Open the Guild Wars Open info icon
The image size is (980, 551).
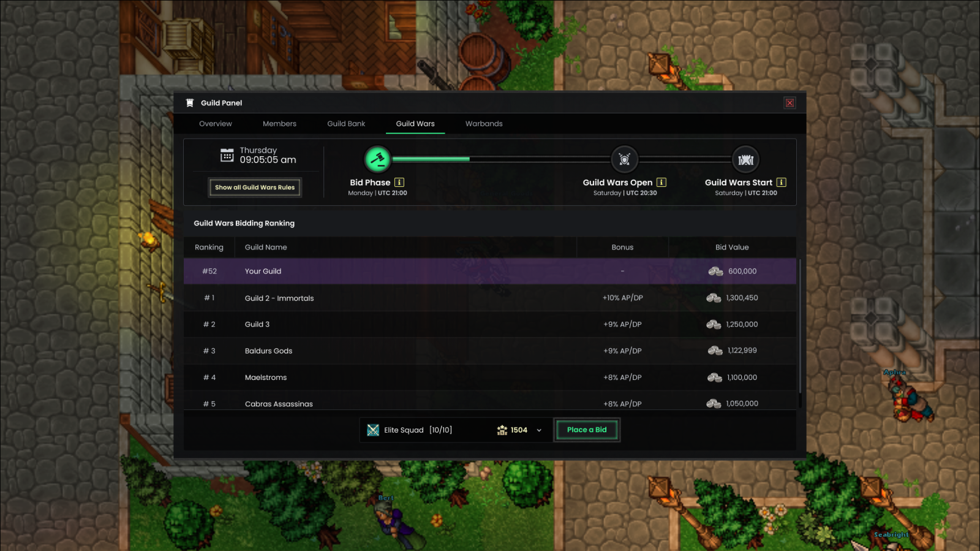coord(661,182)
